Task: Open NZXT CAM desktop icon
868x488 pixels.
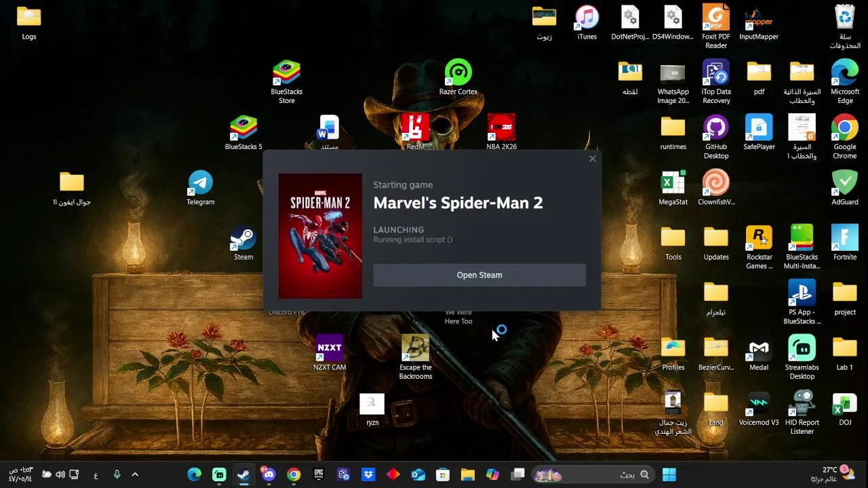Action: [x=330, y=353]
